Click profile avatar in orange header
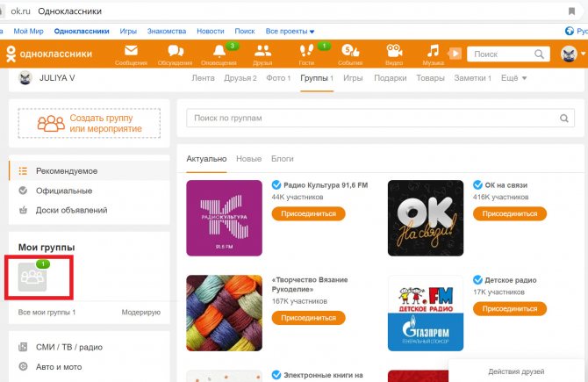 coord(569,54)
